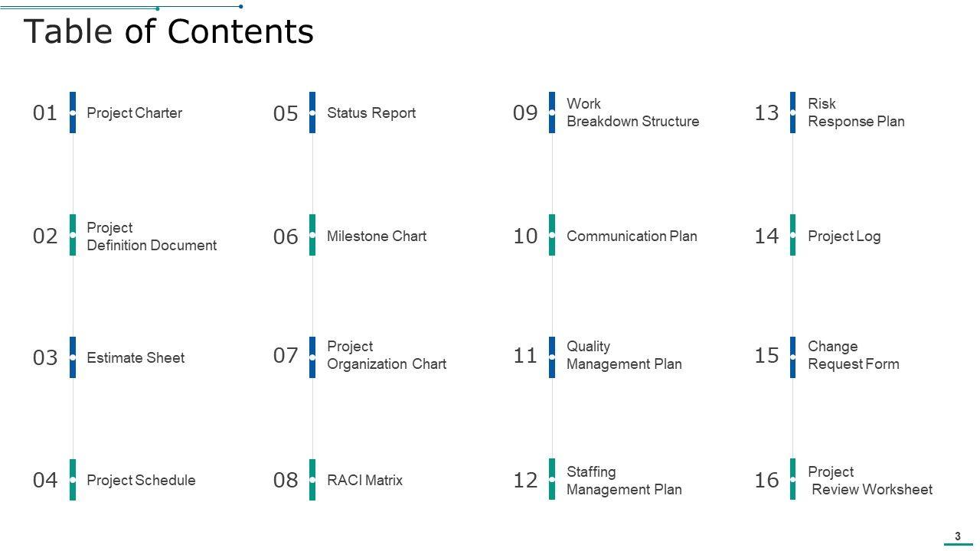The height and width of the screenshot is (551, 980).
Task: Click the Table of Contents title
Action: pos(168,32)
